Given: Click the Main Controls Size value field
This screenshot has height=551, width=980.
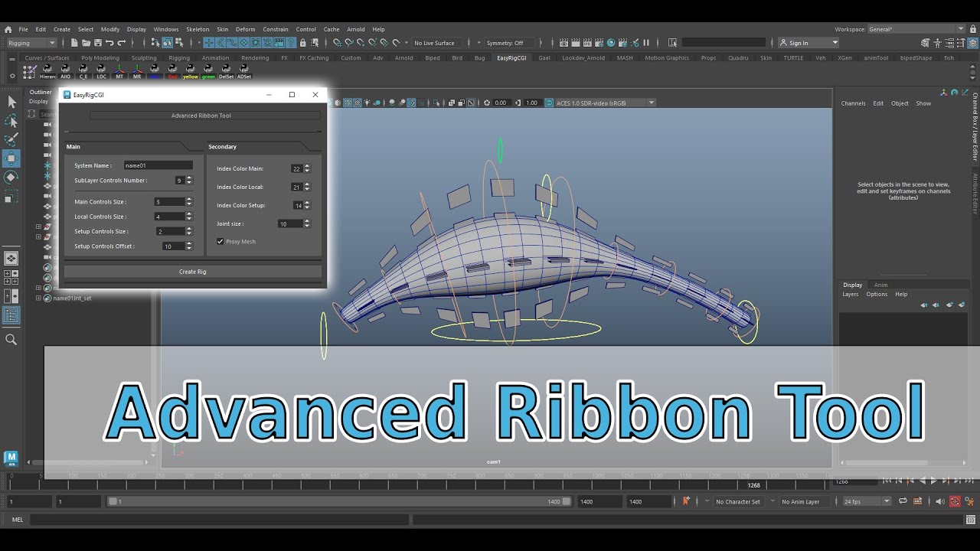Looking at the screenshot, I should coord(169,202).
